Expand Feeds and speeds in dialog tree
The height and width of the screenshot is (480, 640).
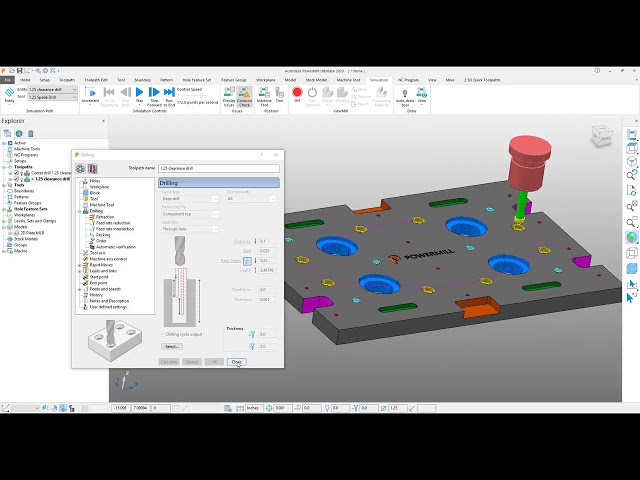79,289
